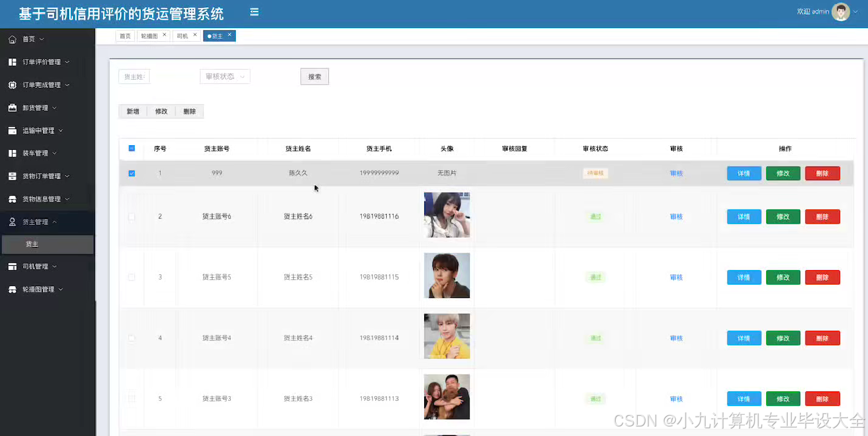Expand the chevron next to 装车管理
Image resolution: width=868 pixels, height=436 pixels.
55,153
